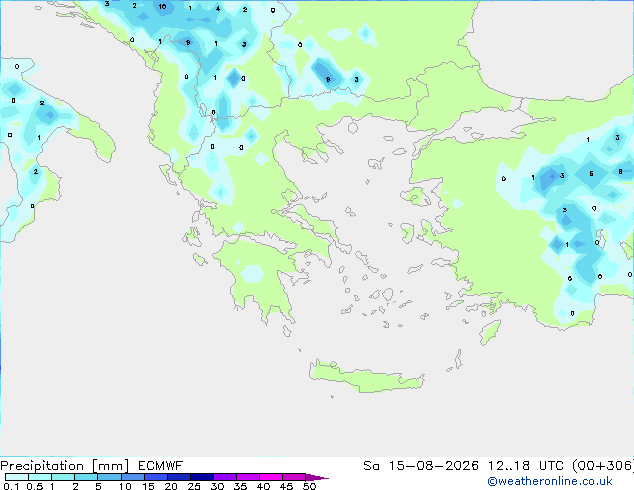This screenshot has width=634, height=490.
Task: Click the Rhodes island outline
Action: tap(490, 332)
